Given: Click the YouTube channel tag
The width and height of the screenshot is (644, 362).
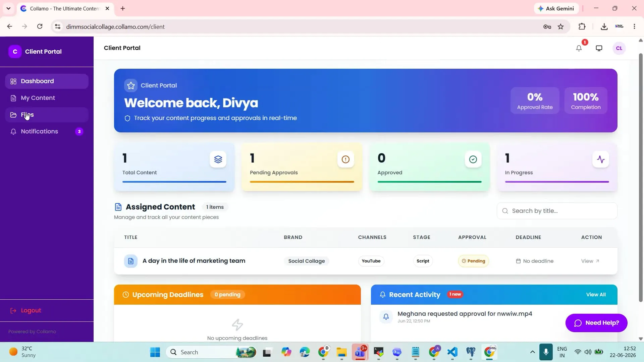Looking at the screenshot, I should pyautogui.click(x=371, y=261).
